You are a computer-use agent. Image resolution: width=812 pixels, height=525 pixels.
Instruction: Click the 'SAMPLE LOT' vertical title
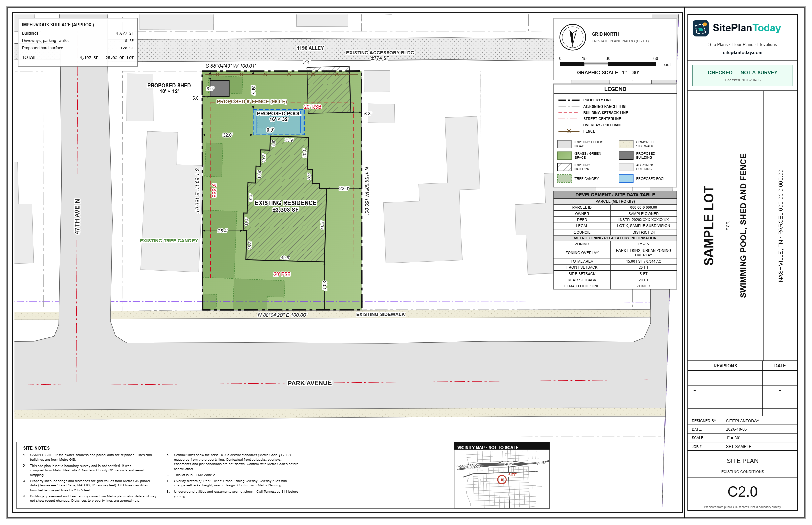(x=708, y=225)
